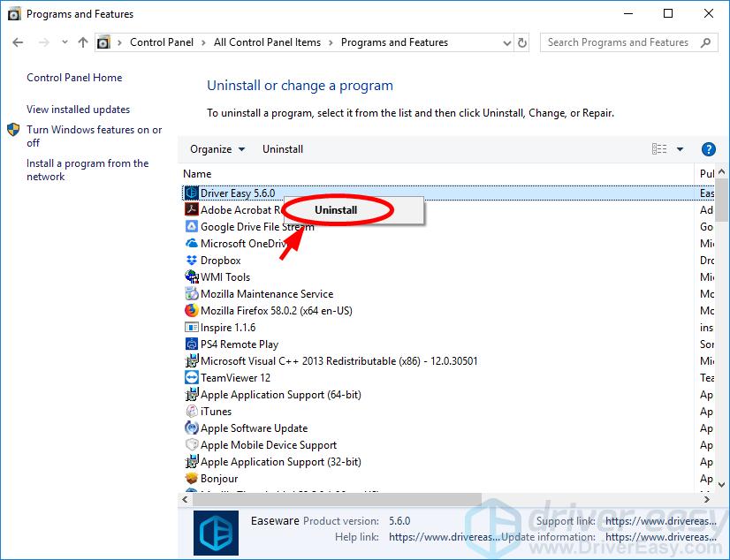Click the iTunes icon
The height and width of the screenshot is (560, 730).
(192, 411)
